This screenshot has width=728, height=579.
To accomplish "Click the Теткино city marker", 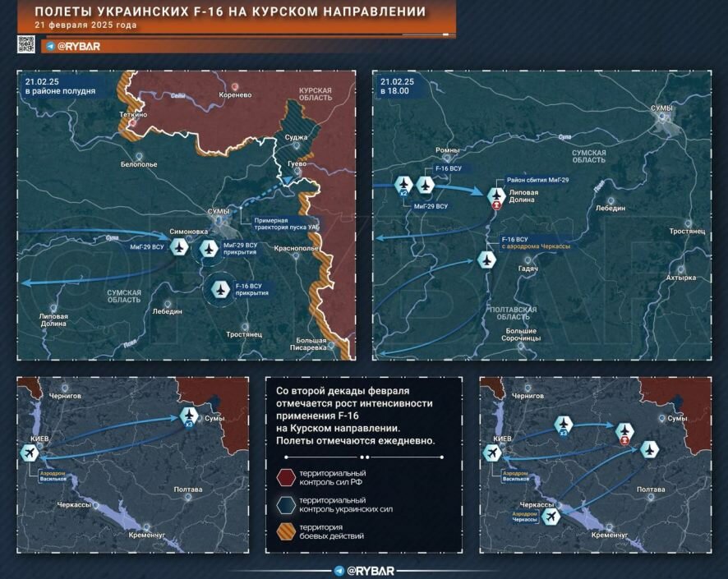I will 133,123.
